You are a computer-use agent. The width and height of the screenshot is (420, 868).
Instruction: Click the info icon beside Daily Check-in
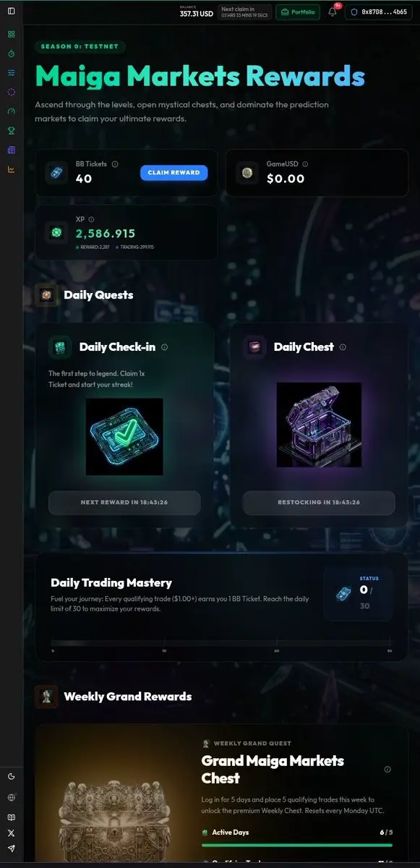click(164, 347)
